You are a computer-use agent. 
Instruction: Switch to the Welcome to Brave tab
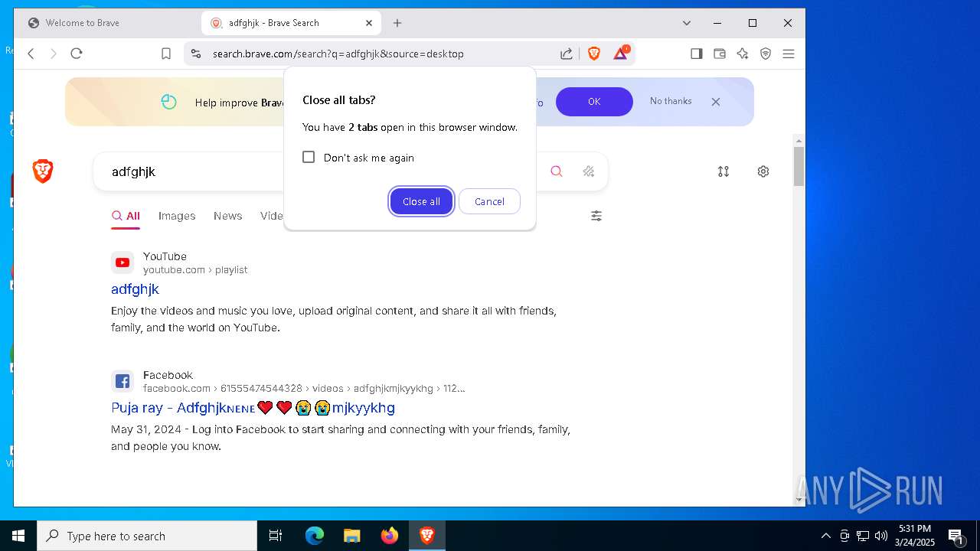tap(107, 23)
